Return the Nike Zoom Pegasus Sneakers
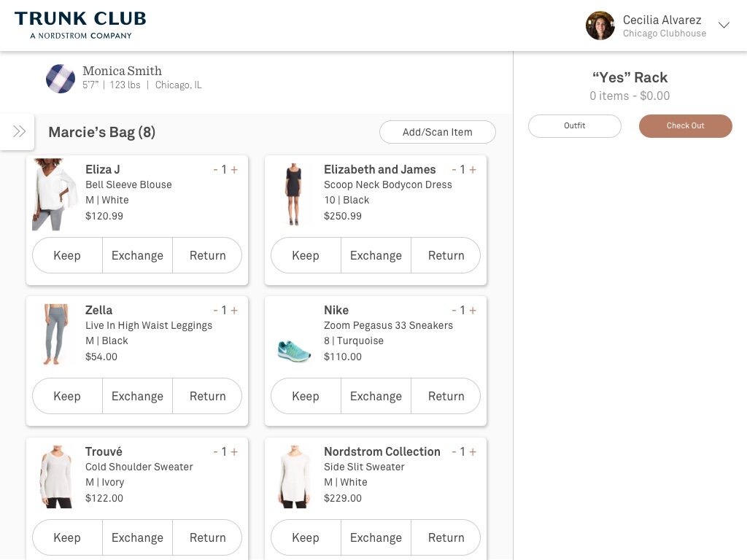 click(x=446, y=396)
